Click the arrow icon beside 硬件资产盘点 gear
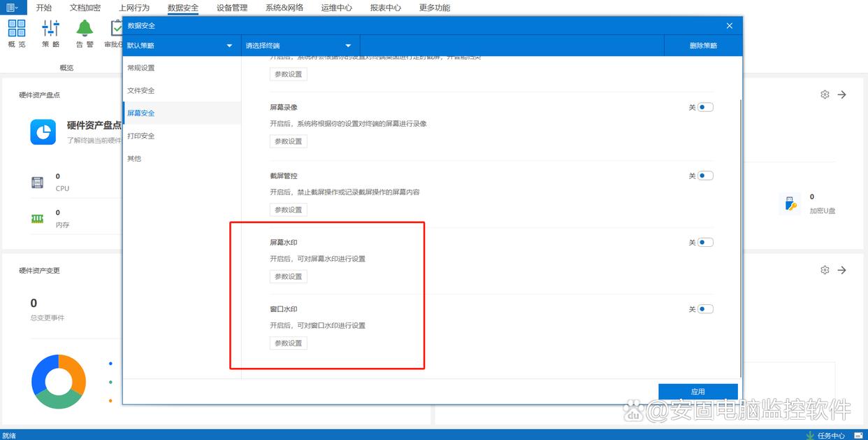This screenshot has height=440, width=868. [x=842, y=94]
